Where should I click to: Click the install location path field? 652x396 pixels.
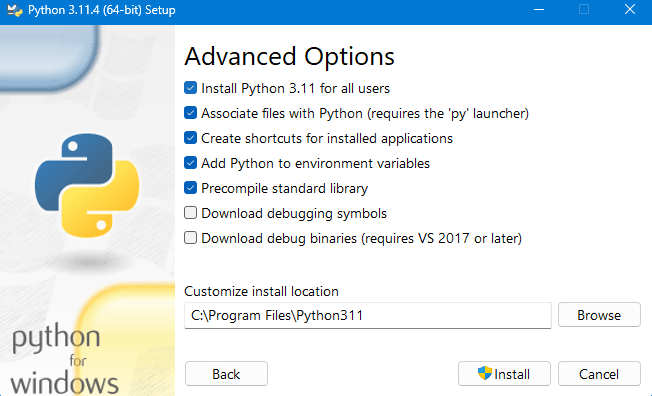368,315
